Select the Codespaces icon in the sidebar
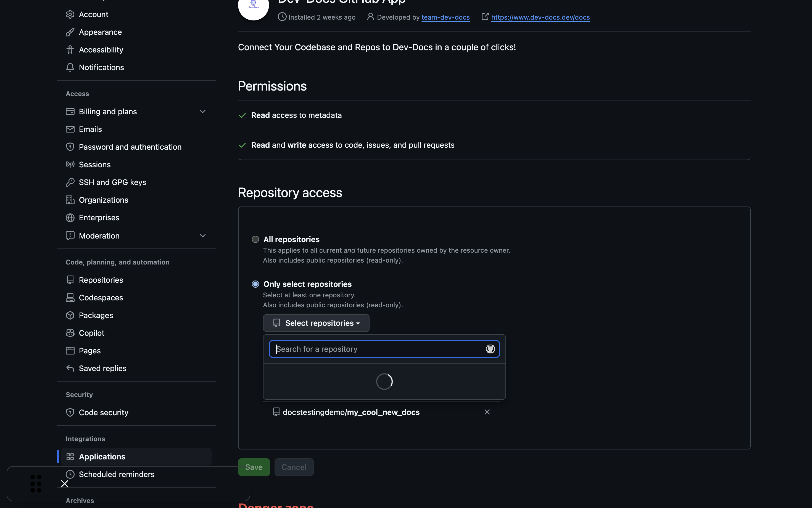The image size is (812, 508). tap(70, 297)
